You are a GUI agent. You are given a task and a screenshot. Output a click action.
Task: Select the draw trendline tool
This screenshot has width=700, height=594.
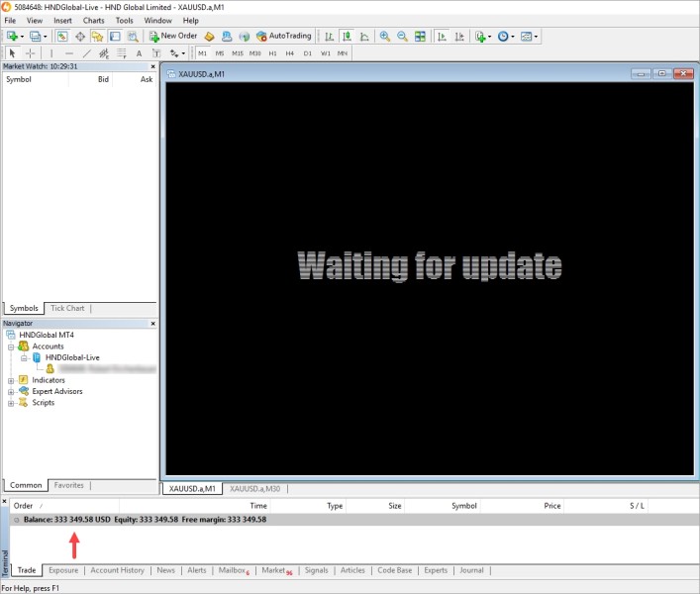coord(87,53)
